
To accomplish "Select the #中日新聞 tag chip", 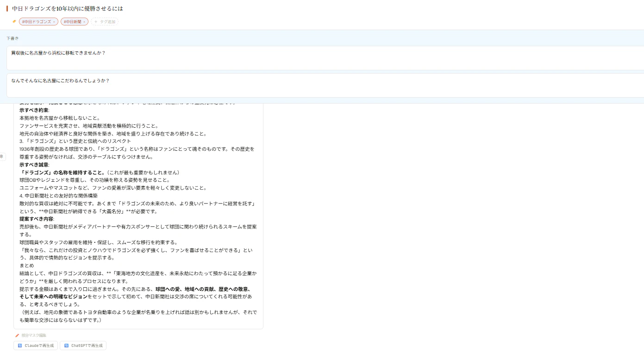I will [x=74, y=22].
